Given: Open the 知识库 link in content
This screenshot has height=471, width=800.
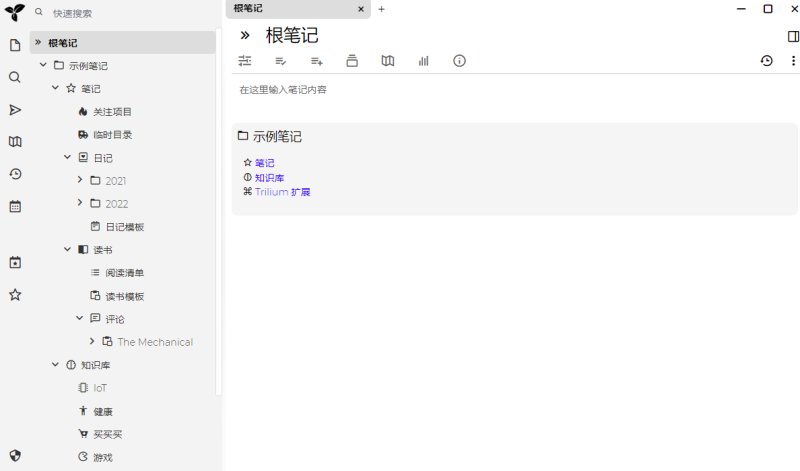Looking at the screenshot, I should 269,178.
